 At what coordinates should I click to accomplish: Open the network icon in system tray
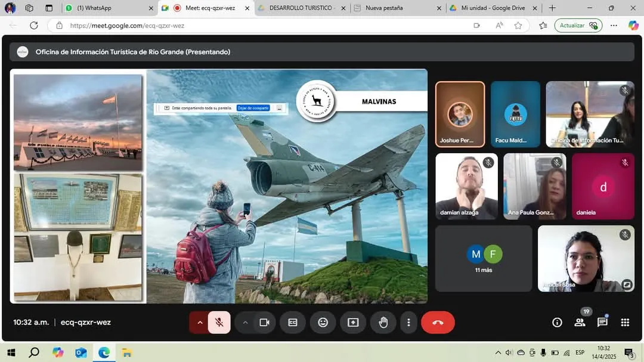(x=567, y=352)
